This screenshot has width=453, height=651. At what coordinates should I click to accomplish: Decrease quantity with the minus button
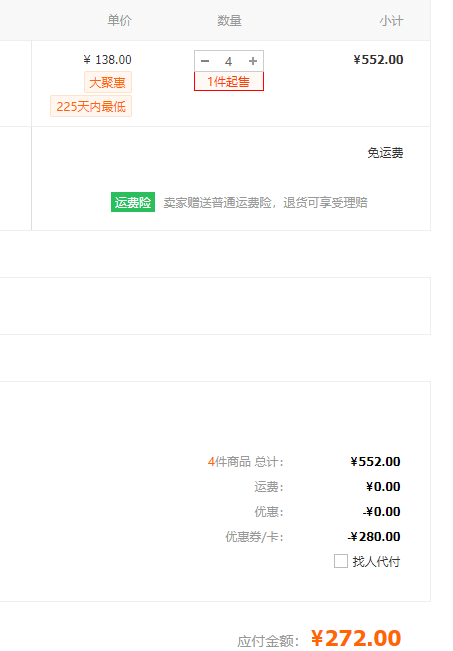tap(205, 61)
